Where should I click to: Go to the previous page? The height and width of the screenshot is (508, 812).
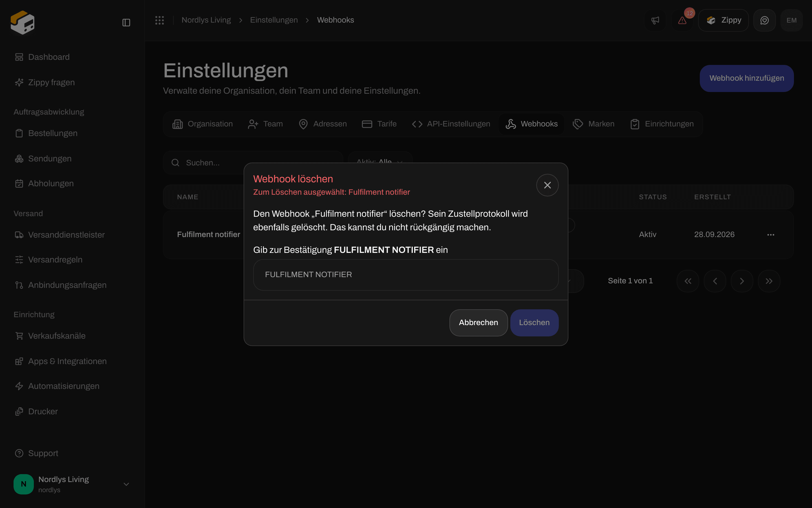[x=715, y=281]
